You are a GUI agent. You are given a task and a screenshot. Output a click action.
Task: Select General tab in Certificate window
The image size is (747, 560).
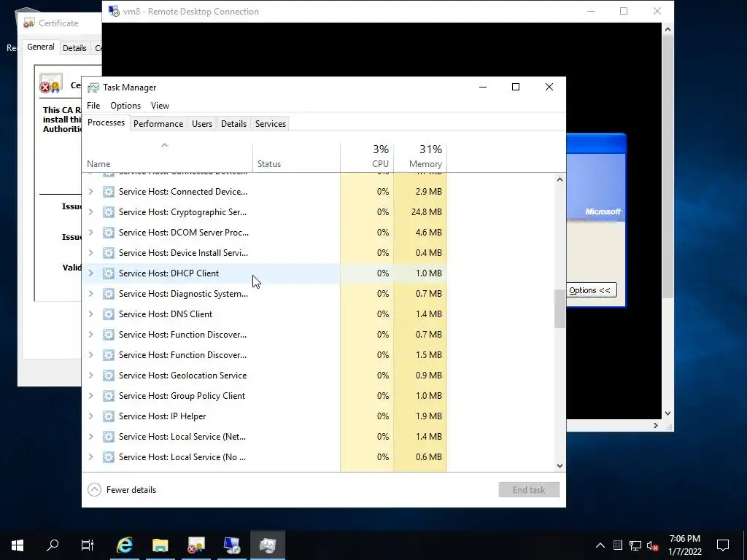[41, 47]
